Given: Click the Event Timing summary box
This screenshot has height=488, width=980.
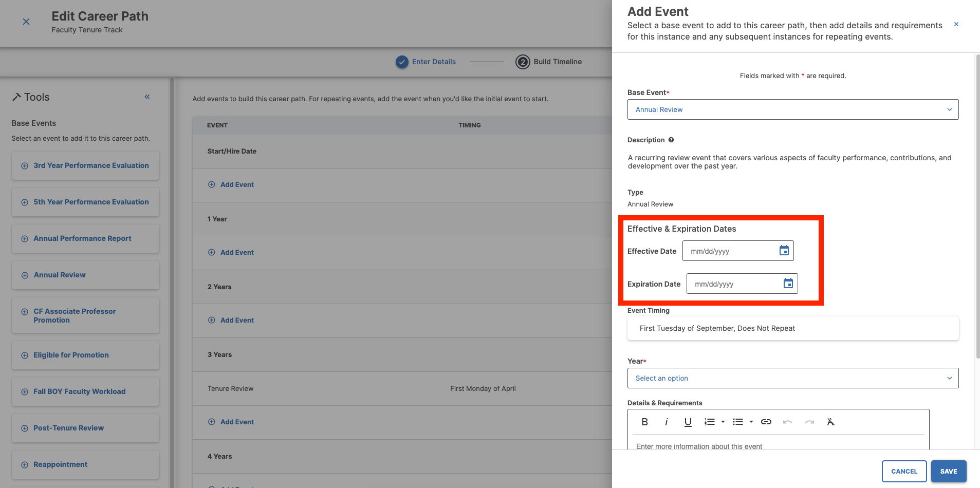Looking at the screenshot, I should click(793, 328).
